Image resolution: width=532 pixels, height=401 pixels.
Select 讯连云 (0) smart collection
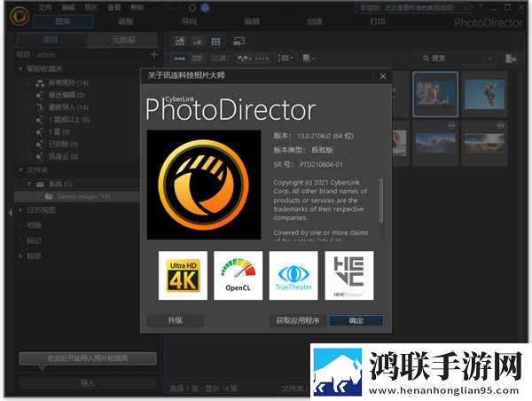pos(63,157)
